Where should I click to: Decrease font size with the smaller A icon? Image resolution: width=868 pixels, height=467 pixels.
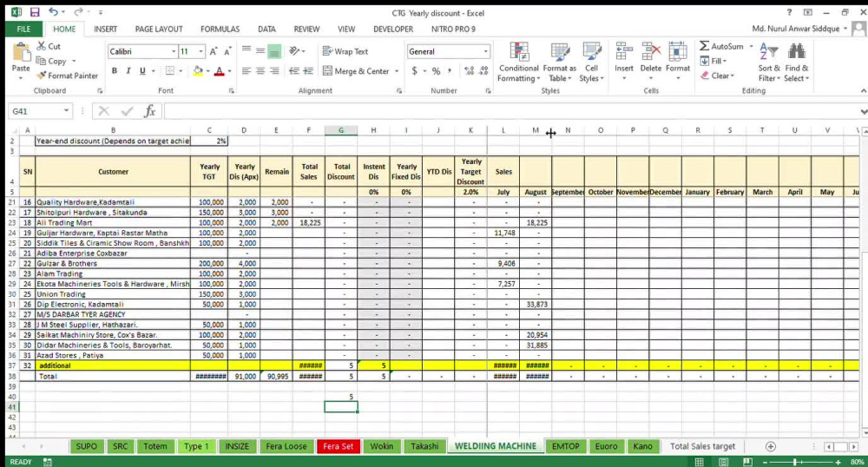227,51
